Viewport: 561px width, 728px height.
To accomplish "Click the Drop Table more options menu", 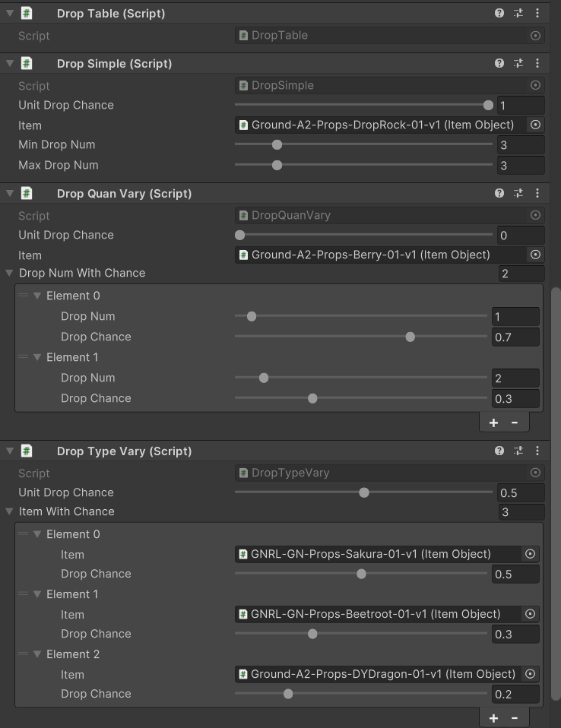I will point(537,13).
